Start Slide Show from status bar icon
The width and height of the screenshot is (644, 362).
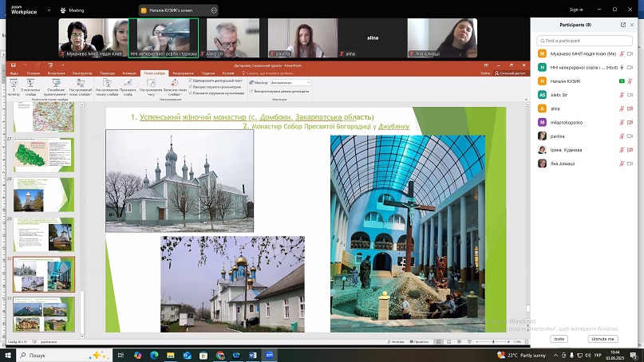coord(469,341)
